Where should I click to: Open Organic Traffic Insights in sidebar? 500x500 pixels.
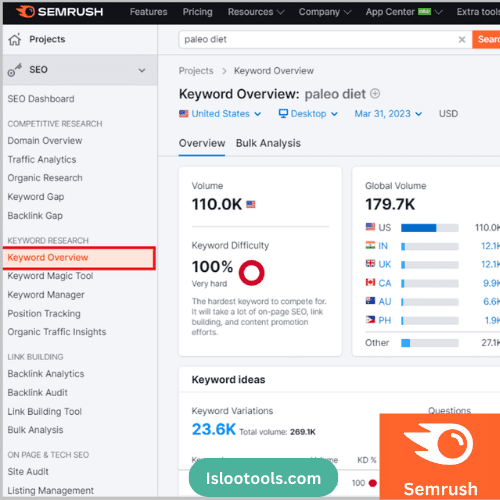click(57, 332)
